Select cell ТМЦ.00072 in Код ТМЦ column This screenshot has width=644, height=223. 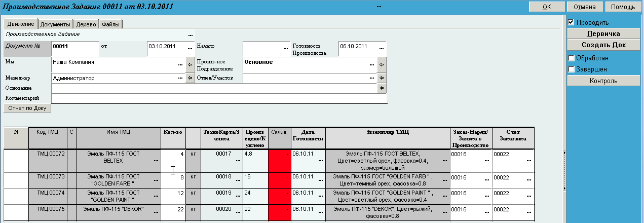pyautogui.click(x=48, y=161)
